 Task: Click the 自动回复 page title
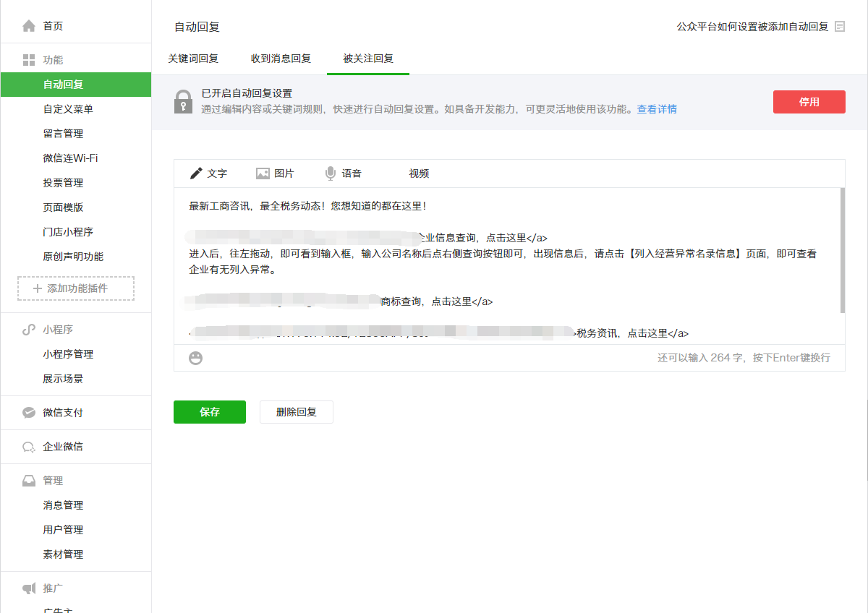[x=197, y=27]
